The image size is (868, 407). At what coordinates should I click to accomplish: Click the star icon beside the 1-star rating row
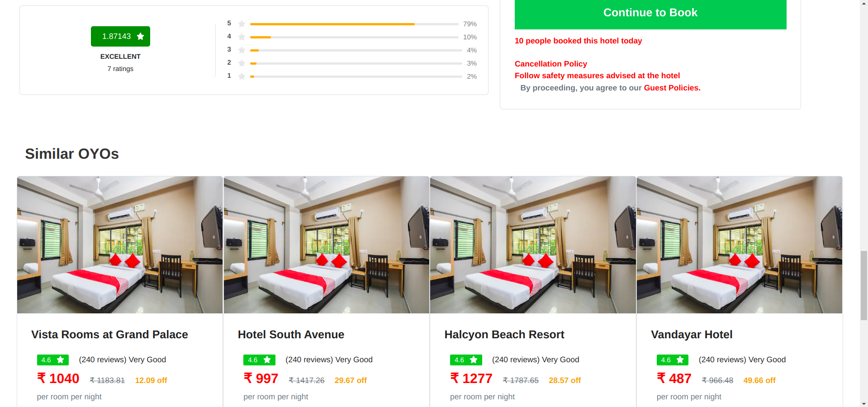coord(241,76)
